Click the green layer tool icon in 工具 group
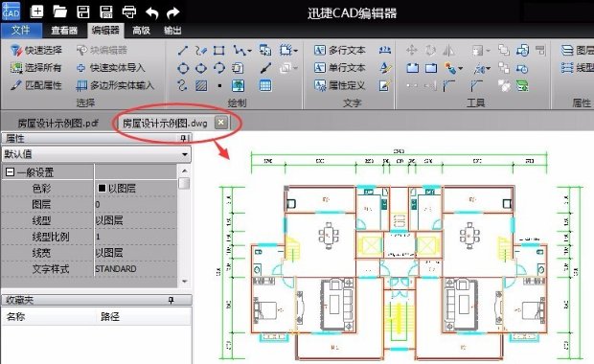594x364 pixels. point(522,86)
